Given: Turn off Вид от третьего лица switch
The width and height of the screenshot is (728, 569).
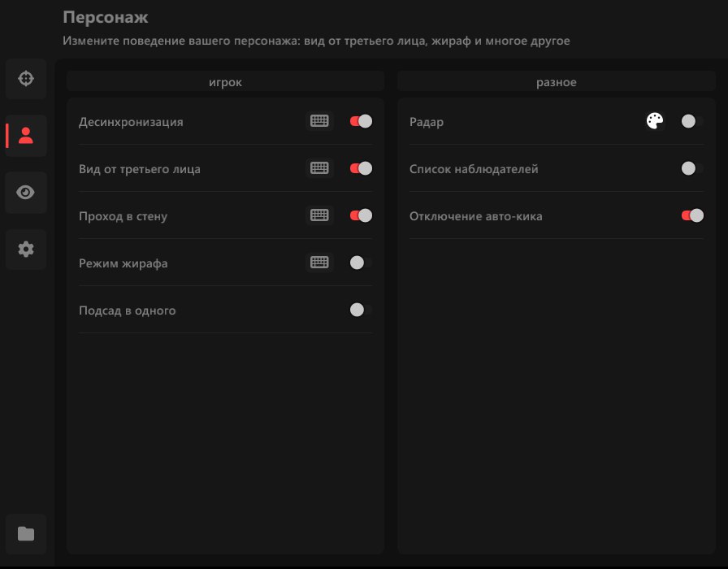Looking at the screenshot, I should [361, 168].
